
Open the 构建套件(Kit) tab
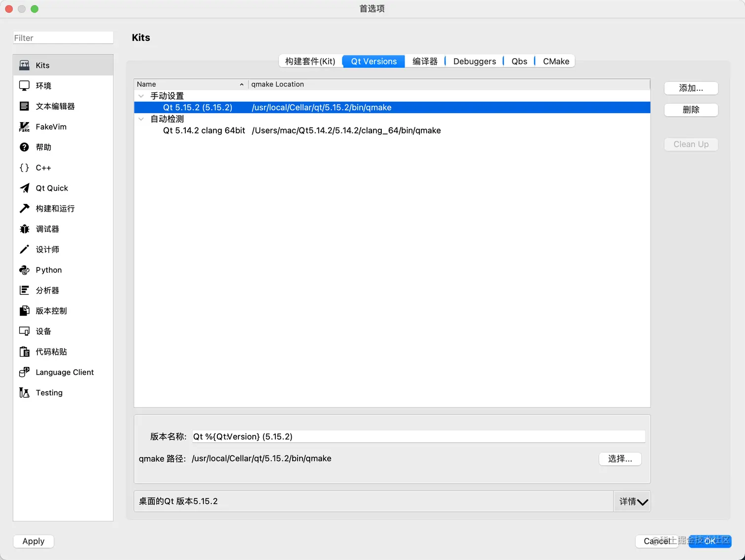[x=310, y=61]
